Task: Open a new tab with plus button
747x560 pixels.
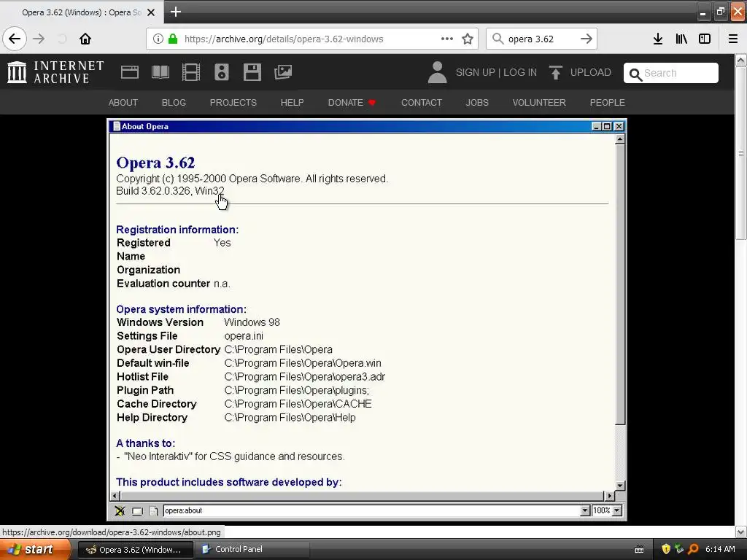Action: coord(175,12)
